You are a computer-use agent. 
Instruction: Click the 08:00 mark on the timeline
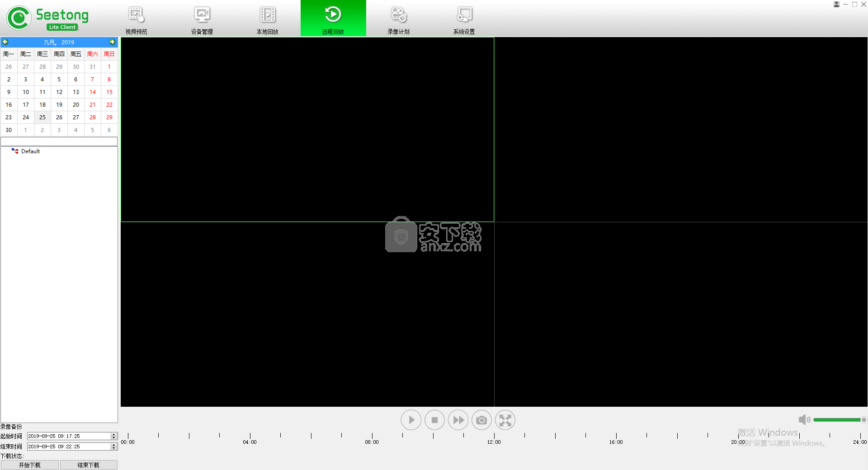(x=372, y=442)
